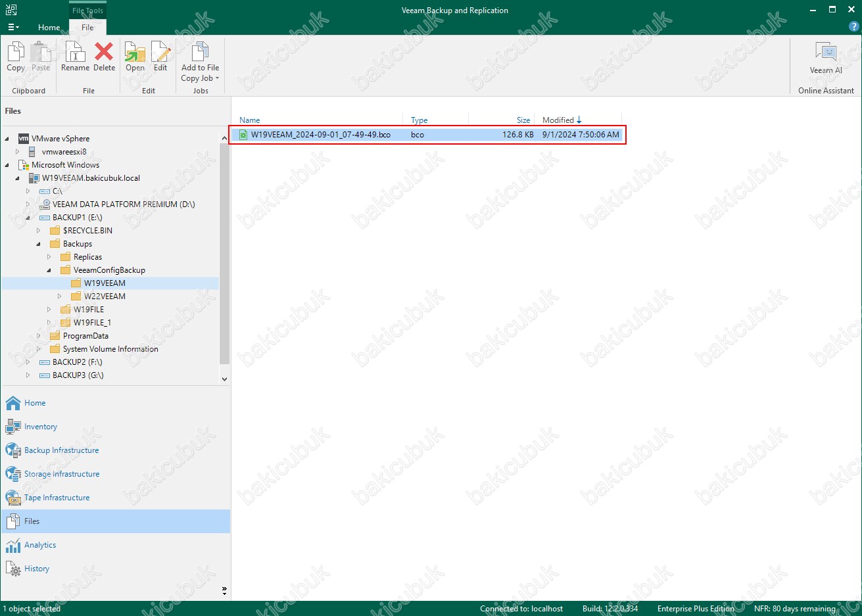
Task: Sort by the Modified column header
Action: [x=562, y=120]
